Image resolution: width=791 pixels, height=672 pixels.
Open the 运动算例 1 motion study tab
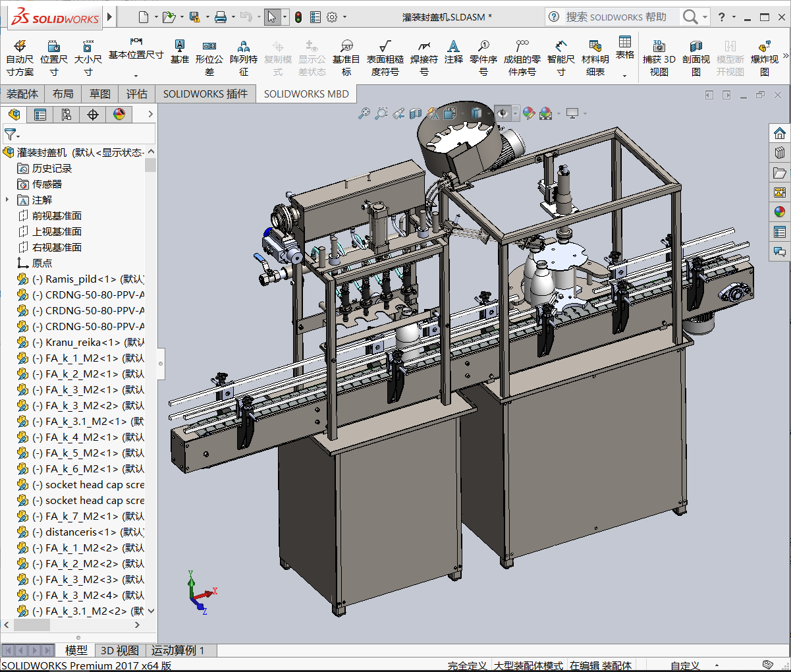178,650
